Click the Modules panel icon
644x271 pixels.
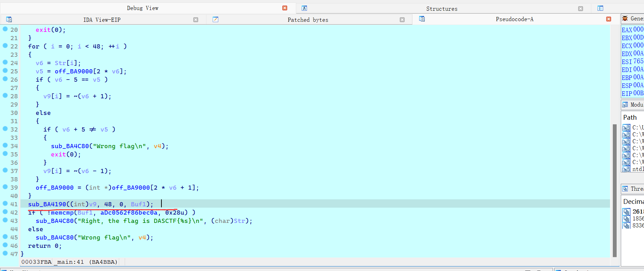pyautogui.click(x=625, y=105)
